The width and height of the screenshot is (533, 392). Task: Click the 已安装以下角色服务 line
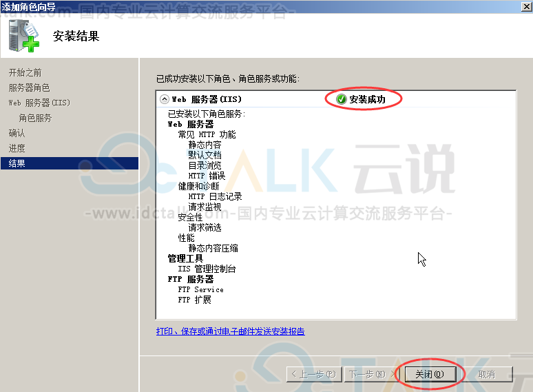coord(207,114)
